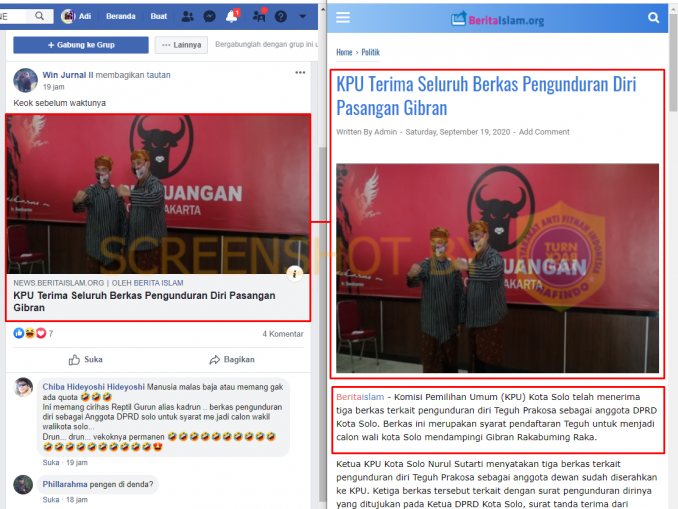Click the Facebook search input field
The width and height of the screenshot is (678, 509).
(15, 16)
